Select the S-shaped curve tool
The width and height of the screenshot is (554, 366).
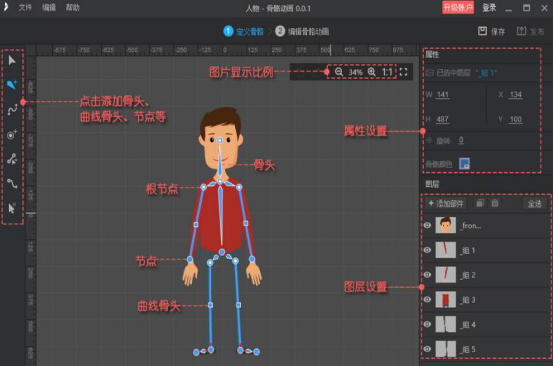12,183
